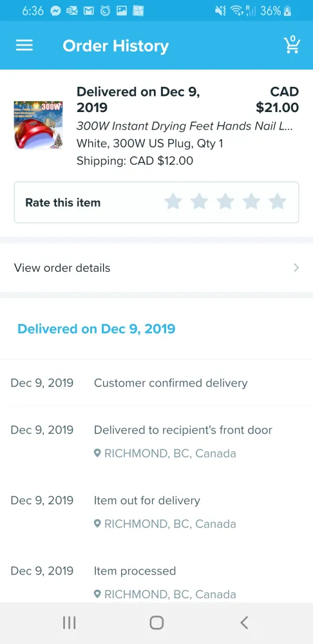Tap the Android back navigation button
Viewport: 313px width, 644px height.
point(244,623)
